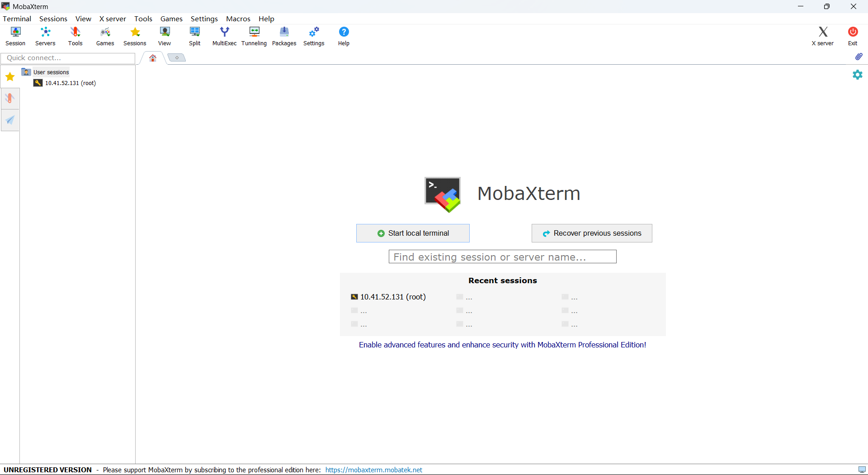Open the Session toolbar icon

[15, 36]
